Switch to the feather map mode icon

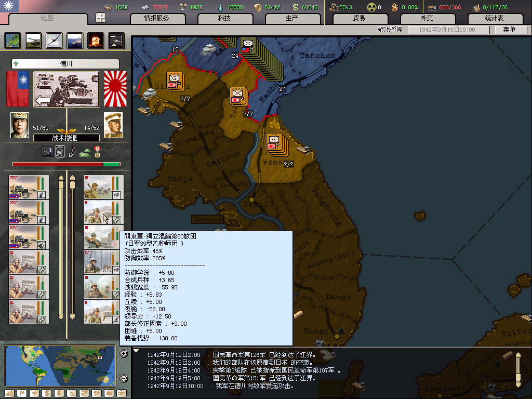point(72,393)
